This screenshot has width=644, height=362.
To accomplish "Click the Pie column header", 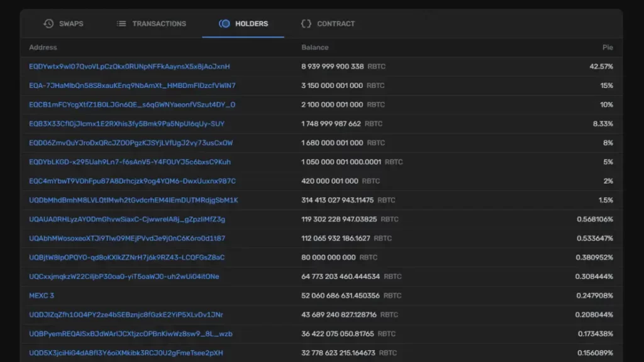I will pyautogui.click(x=608, y=47).
